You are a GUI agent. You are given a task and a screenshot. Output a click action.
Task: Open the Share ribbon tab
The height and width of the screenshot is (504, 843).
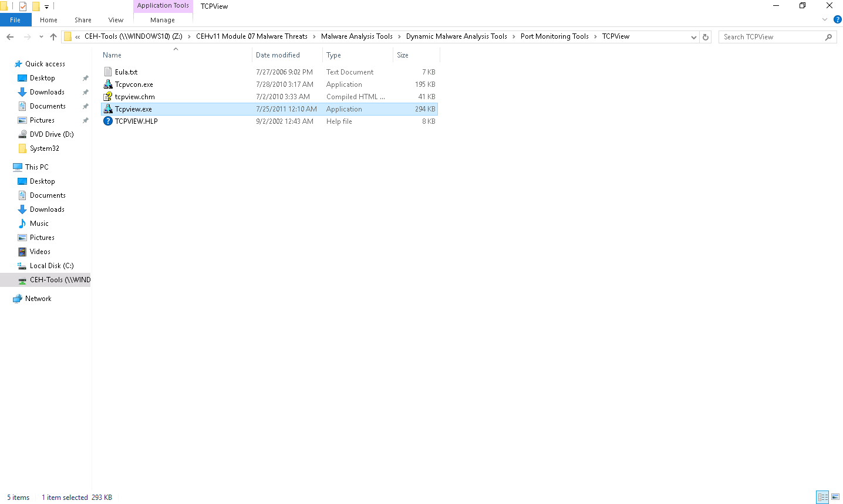pos(83,20)
